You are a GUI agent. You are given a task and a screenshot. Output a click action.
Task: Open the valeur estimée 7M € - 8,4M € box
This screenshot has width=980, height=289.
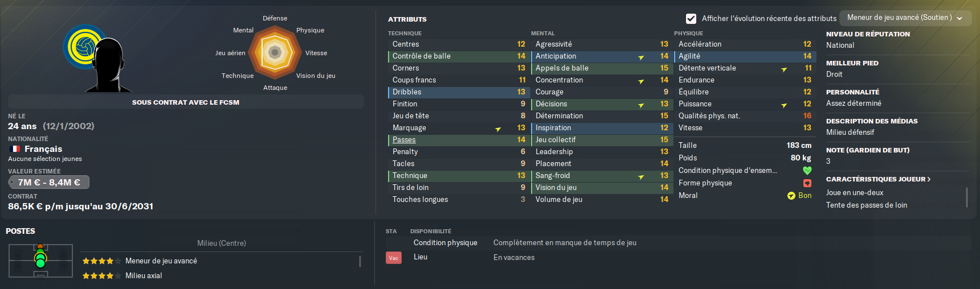click(49, 182)
